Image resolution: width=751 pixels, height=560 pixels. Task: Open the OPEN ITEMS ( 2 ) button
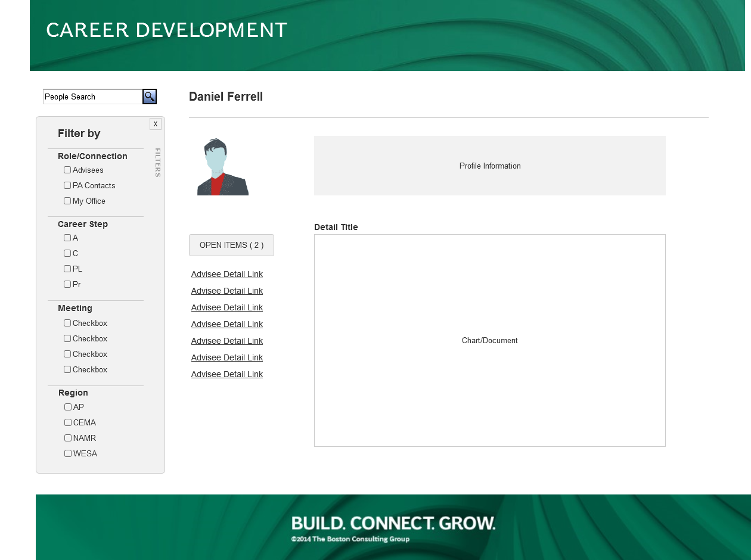coord(231,245)
